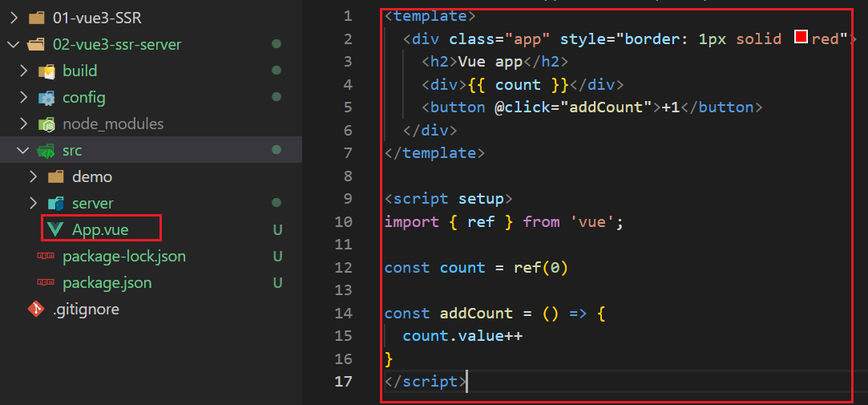The height and width of the screenshot is (405, 868).
Task: Expand the server folder chevron
Action: click(33, 204)
